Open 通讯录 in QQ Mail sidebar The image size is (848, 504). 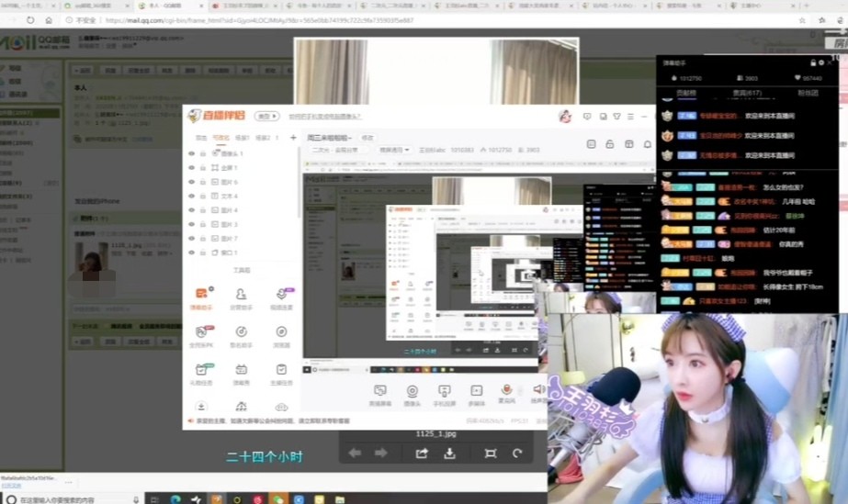click(x=17, y=94)
